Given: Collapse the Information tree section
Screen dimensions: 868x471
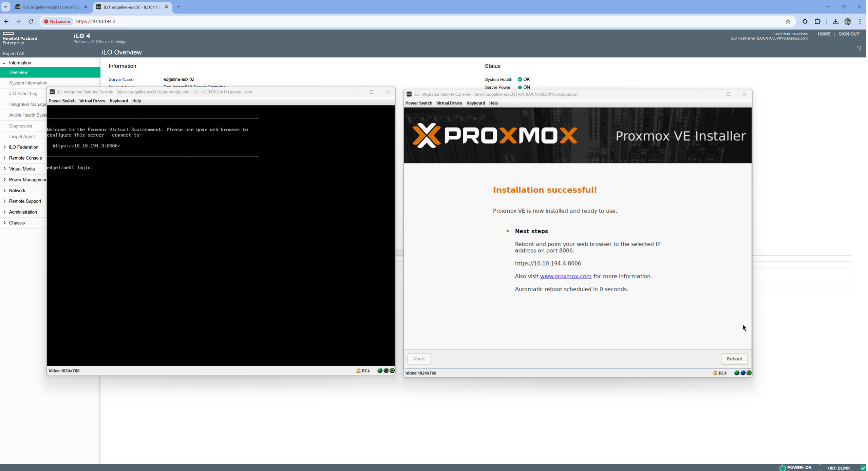Looking at the screenshot, I should [4, 63].
